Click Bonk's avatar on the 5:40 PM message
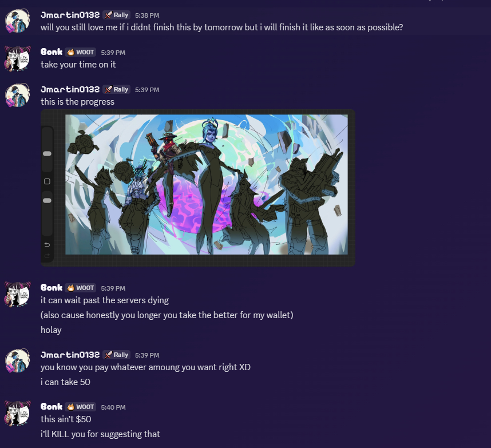Image resolution: width=491 pixels, height=448 pixels. pyautogui.click(x=18, y=413)
